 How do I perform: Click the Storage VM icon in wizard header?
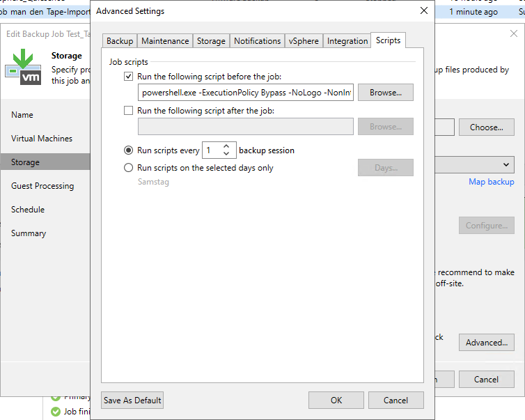pos(23,67)
